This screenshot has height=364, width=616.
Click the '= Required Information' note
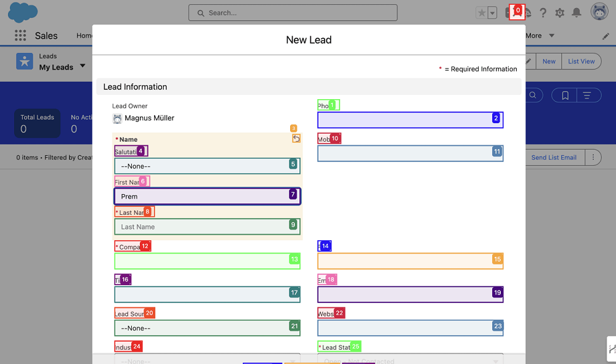[x=481, y=69]
